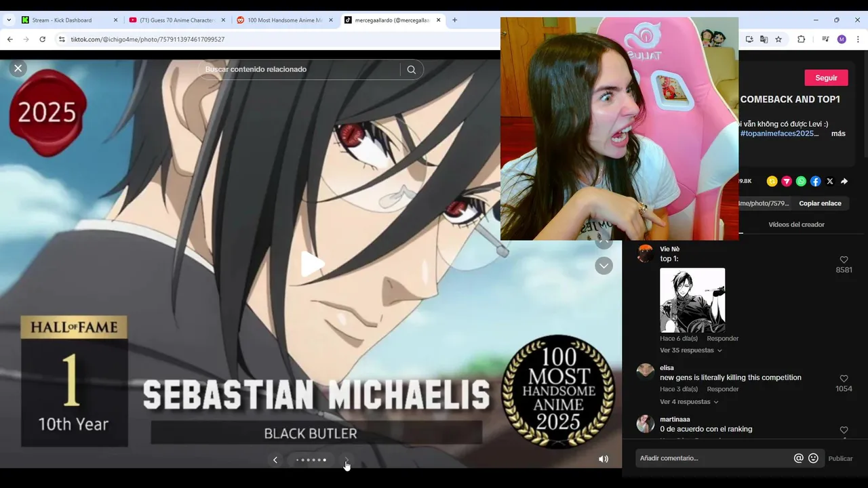Share post to Facebook
Viewport: 868px width, 488px height.
(x=815, y=181)
